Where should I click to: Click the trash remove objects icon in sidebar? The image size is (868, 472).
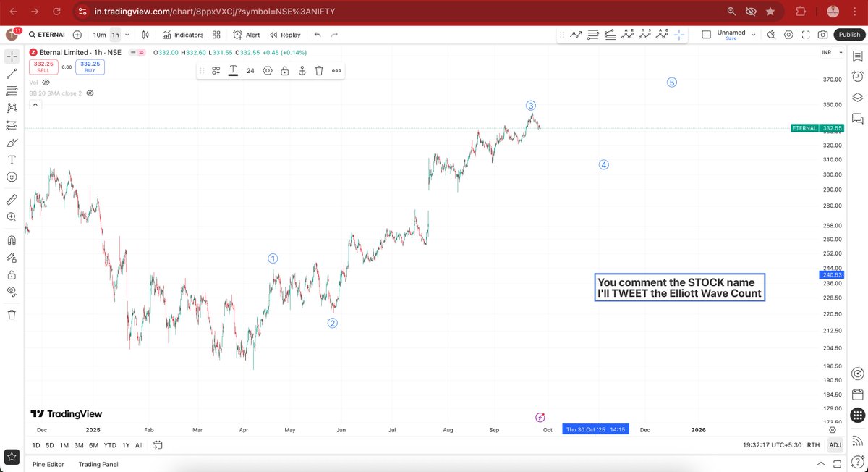pos(12,314)
